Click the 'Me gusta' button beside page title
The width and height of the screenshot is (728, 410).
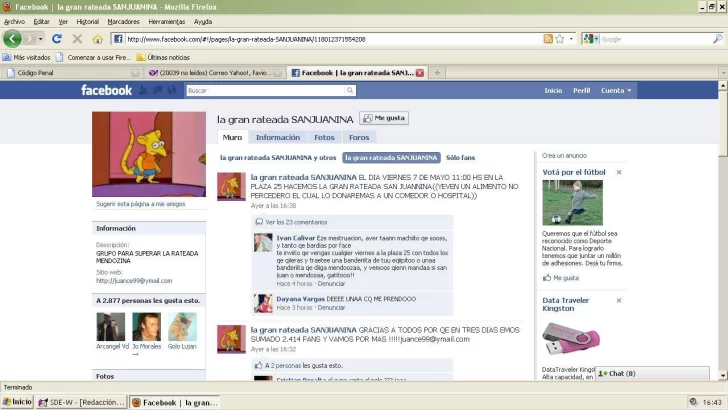point(384,118)
